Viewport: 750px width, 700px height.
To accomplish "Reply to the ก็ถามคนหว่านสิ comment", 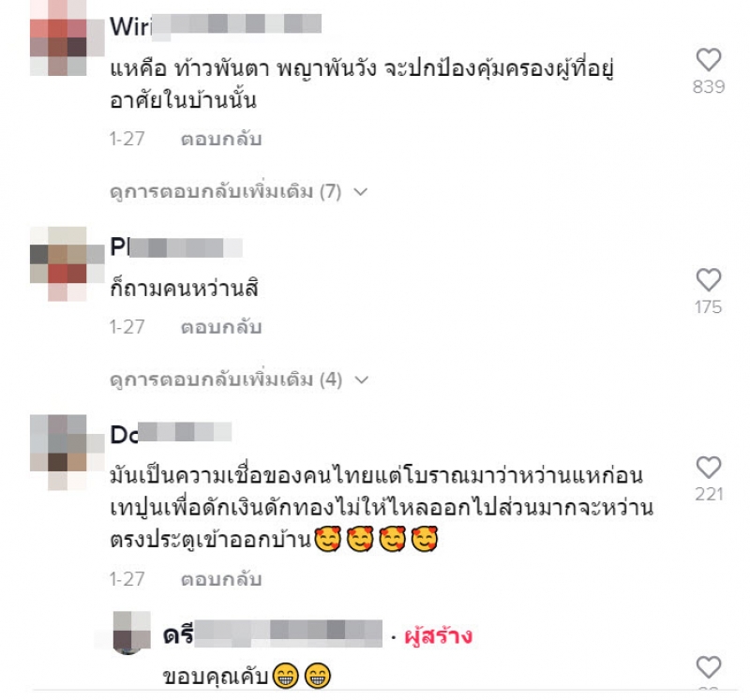I will pos(221,328).
